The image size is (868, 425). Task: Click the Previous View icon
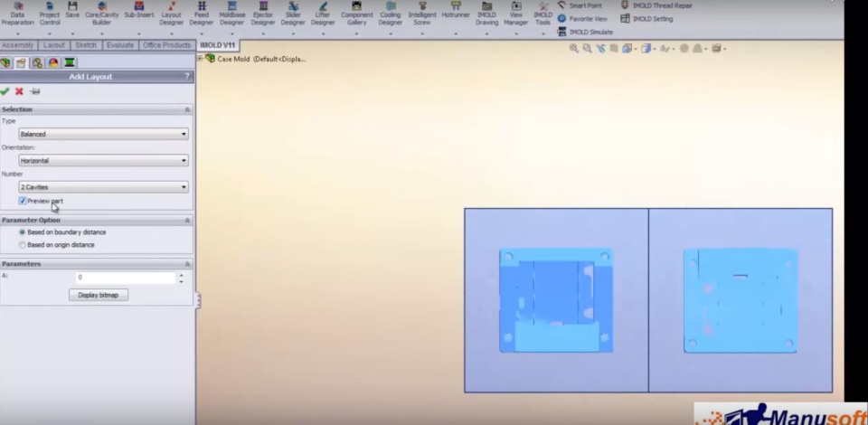point(600,49)
